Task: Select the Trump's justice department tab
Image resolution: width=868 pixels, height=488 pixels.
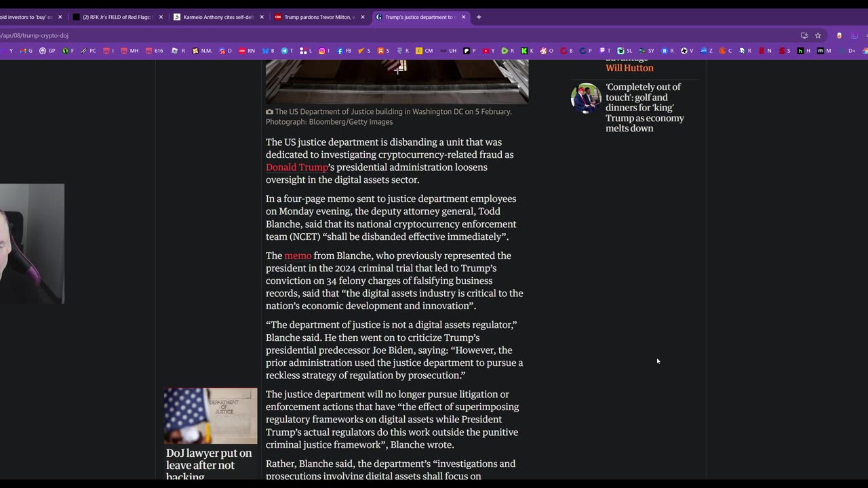Action: coord(419,17)
